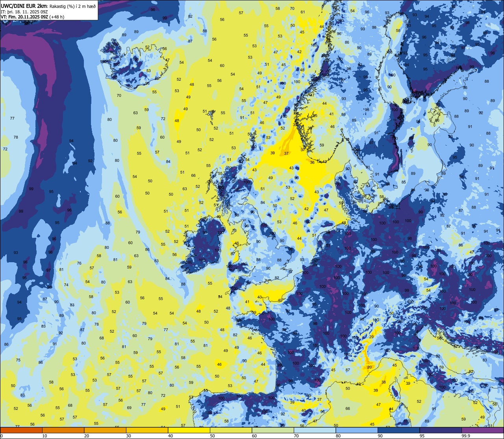
Task: Click the '10' tick label on the legend bar
Action: [x=45, y=436]
